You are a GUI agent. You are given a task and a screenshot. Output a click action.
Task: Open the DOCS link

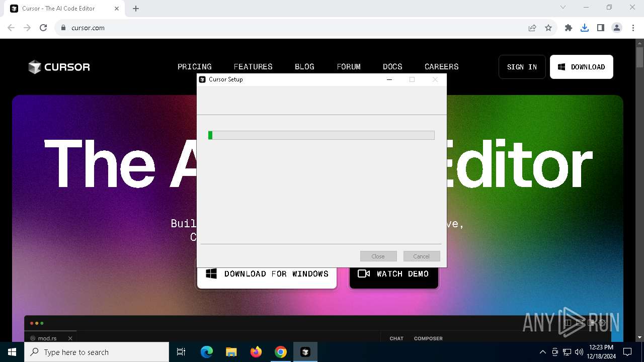coord(392,67)
